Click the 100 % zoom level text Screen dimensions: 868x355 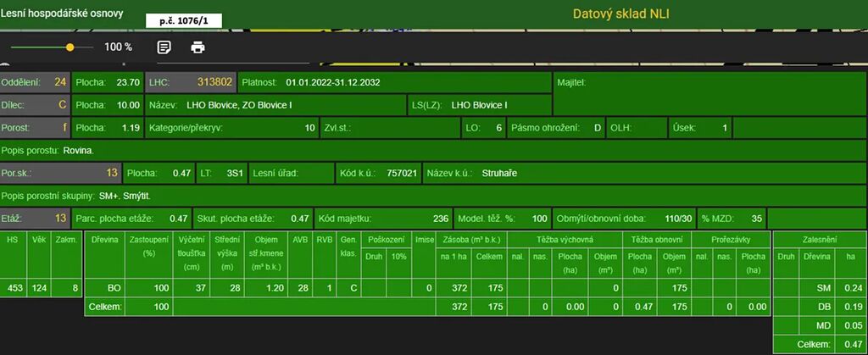(118, 47)
